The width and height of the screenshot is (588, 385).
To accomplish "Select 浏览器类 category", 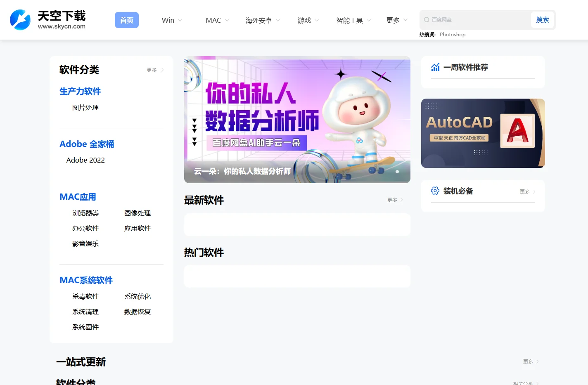I will (85, 213).
